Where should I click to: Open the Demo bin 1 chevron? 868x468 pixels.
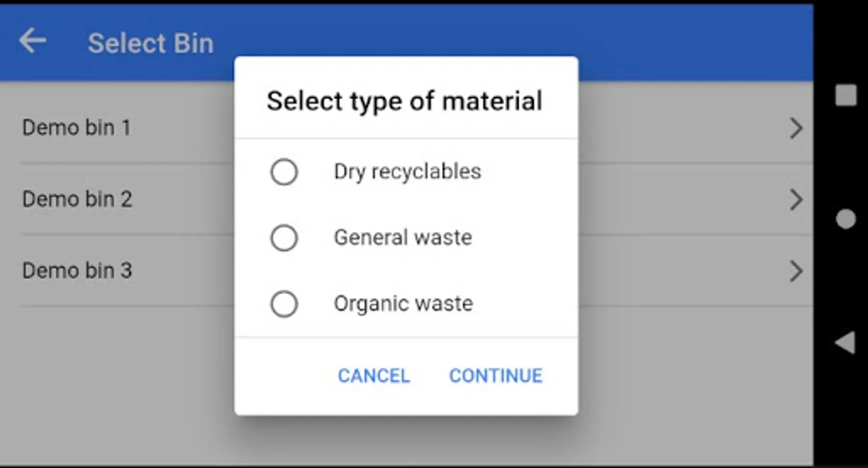pyautogui.click(x=795, y=128)
